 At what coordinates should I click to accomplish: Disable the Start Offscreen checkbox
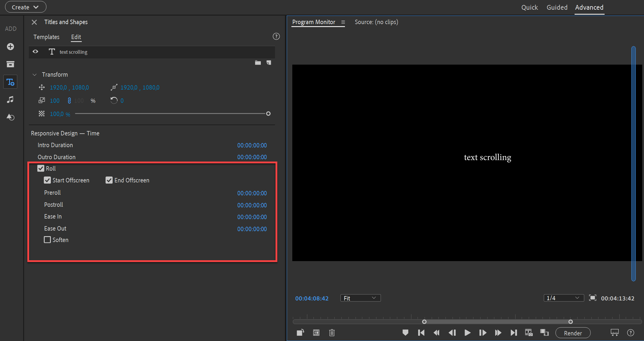(x=47, y=180)
